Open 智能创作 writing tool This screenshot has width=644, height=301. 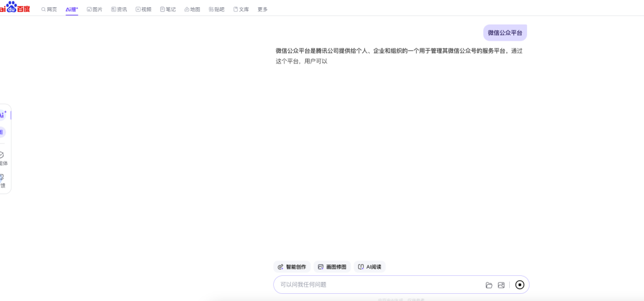click(292, 267)
